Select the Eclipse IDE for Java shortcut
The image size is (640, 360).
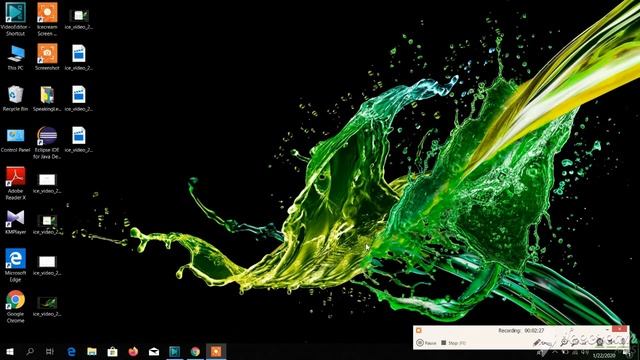click(47, 143)
